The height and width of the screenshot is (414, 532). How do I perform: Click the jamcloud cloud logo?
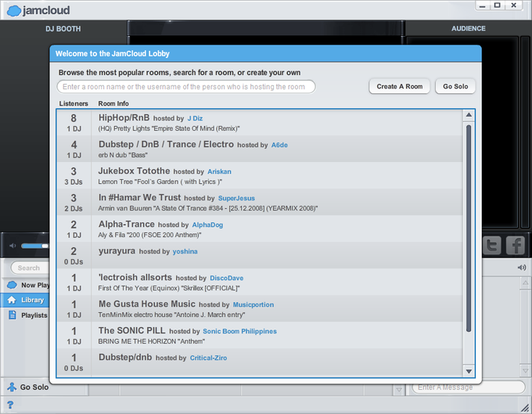[x=14, y=10]
